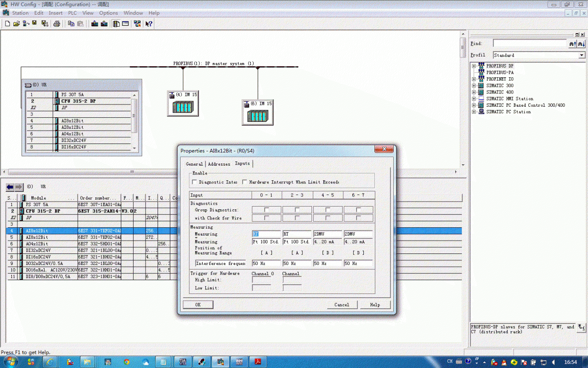Check wire break check for channels 2 - 3
The width and height of the screenshot is (588, 368).
coord(297,218)
